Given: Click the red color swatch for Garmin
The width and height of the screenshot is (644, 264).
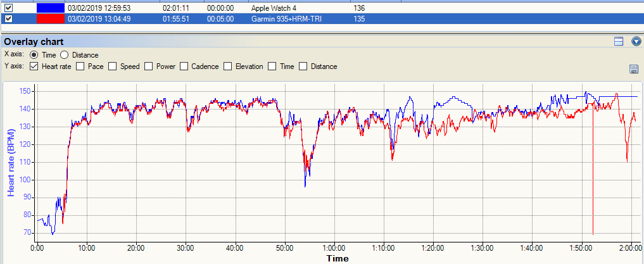Looking at the screenshot, I should [51, 18].
